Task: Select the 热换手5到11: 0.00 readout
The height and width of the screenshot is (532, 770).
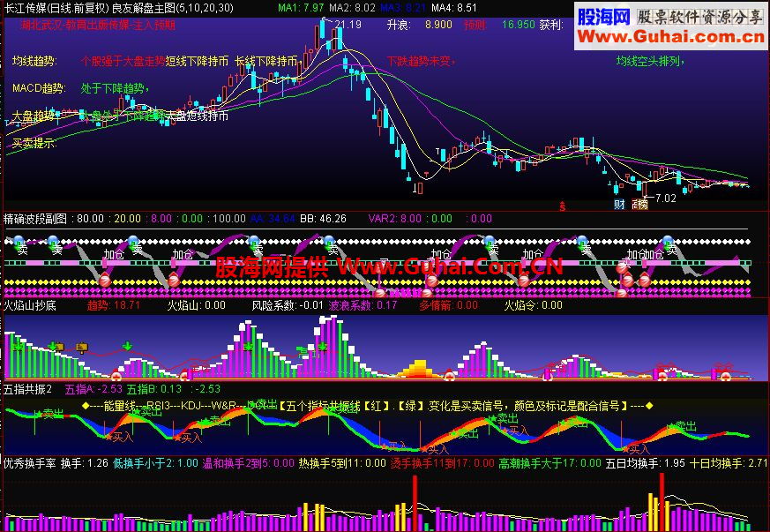Action: [342, 463]
